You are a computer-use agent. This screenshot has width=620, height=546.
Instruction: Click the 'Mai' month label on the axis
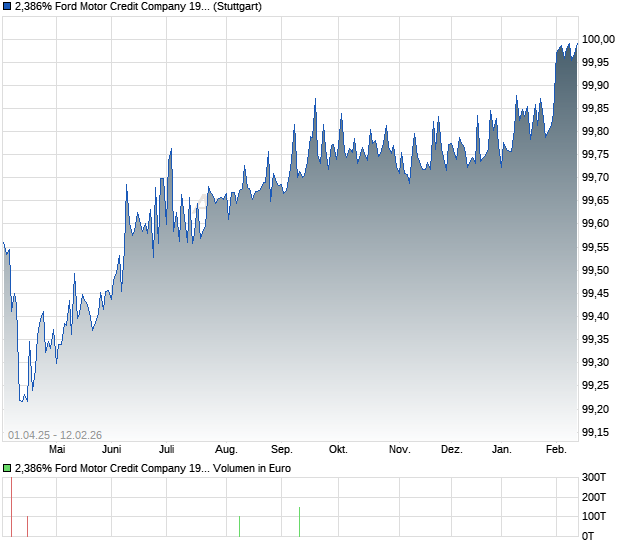point(68,450)
